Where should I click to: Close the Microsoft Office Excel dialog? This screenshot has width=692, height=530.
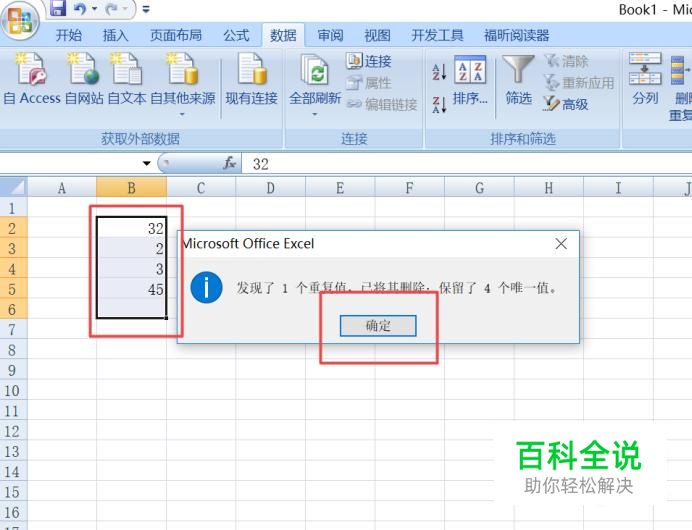561,244
